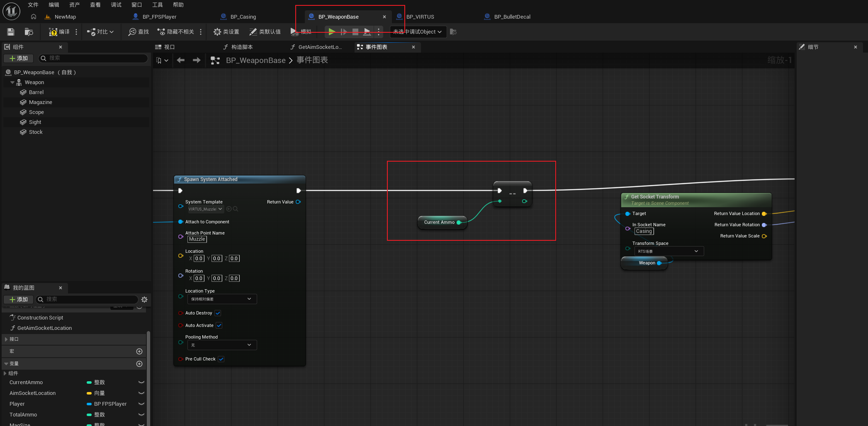The width and height of the screenshot is (868, 426).
Task: Compile the blueprint
Action: click(x=59, y=32)
